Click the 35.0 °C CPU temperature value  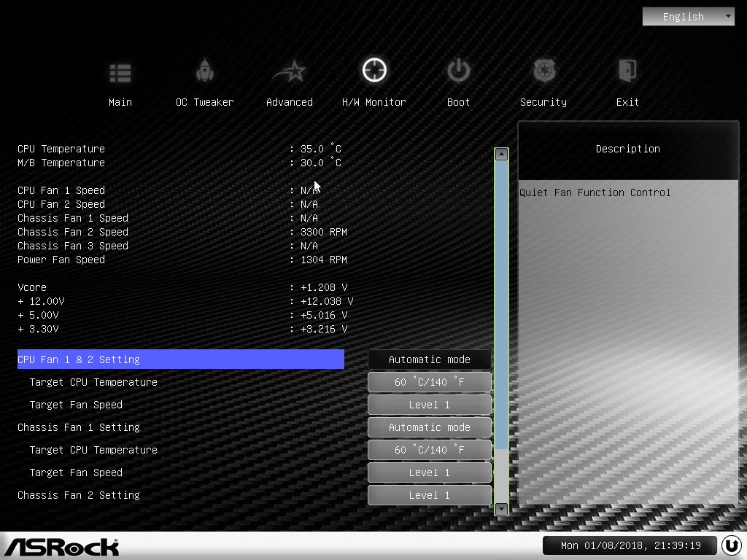point(321,149)
